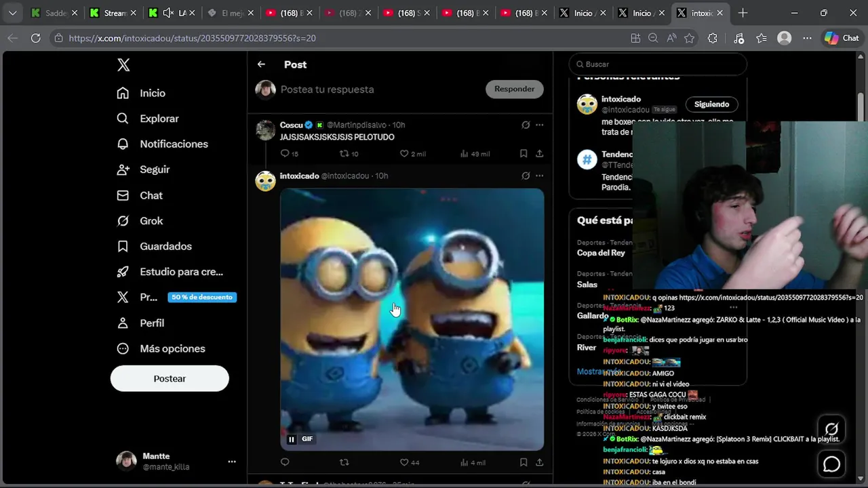Open the Grok floating button

(831, 429)
